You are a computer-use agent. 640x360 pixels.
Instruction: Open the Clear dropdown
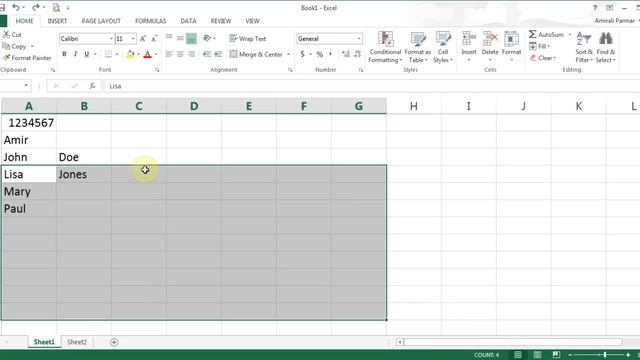pos(542,58)
